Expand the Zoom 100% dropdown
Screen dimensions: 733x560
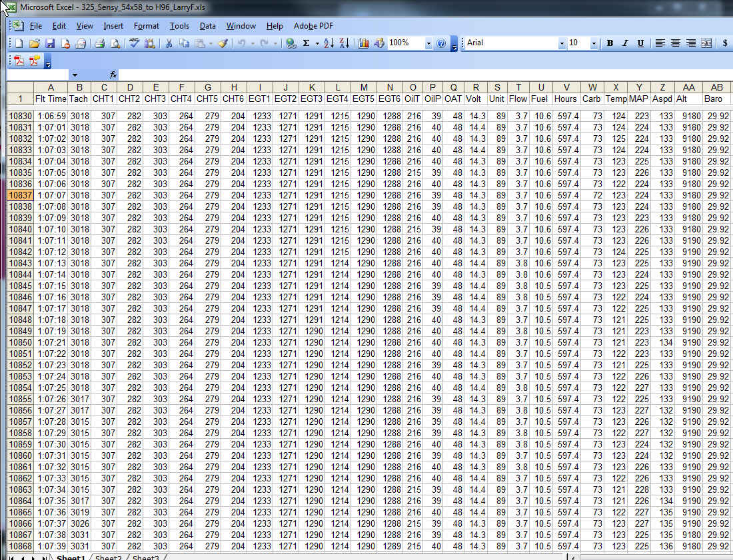[x=428, y=43]
